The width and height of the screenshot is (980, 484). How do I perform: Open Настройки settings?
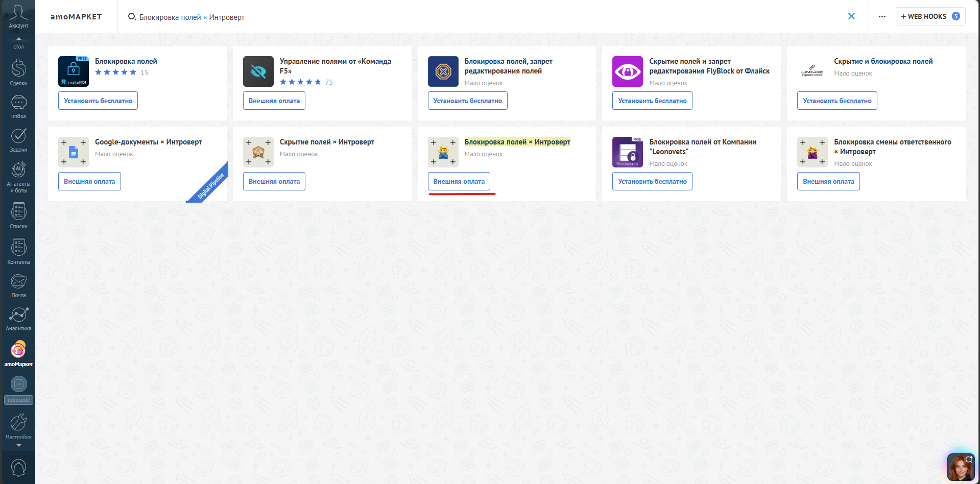point(18,427)
